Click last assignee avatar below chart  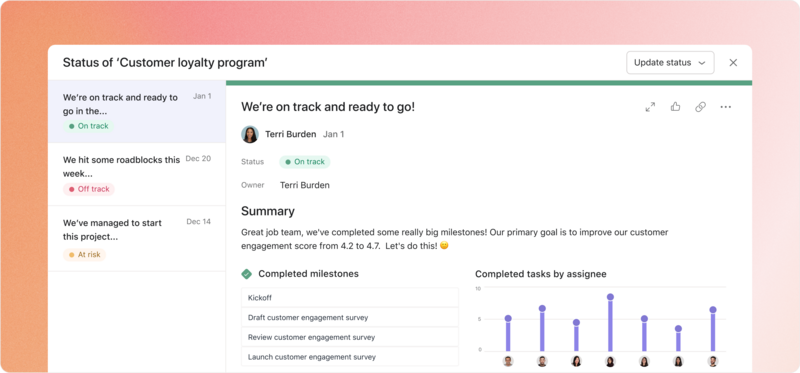pyautogui.click(x=713, y=361)
